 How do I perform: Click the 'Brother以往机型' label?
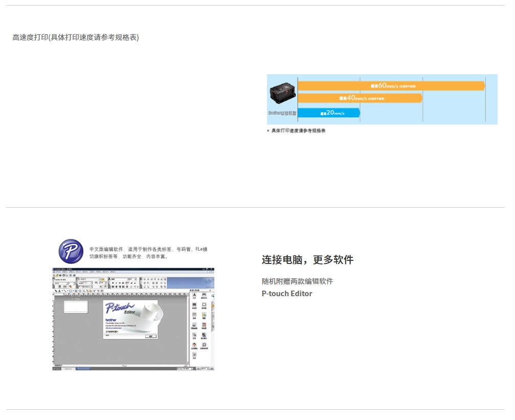click(282, 113)
